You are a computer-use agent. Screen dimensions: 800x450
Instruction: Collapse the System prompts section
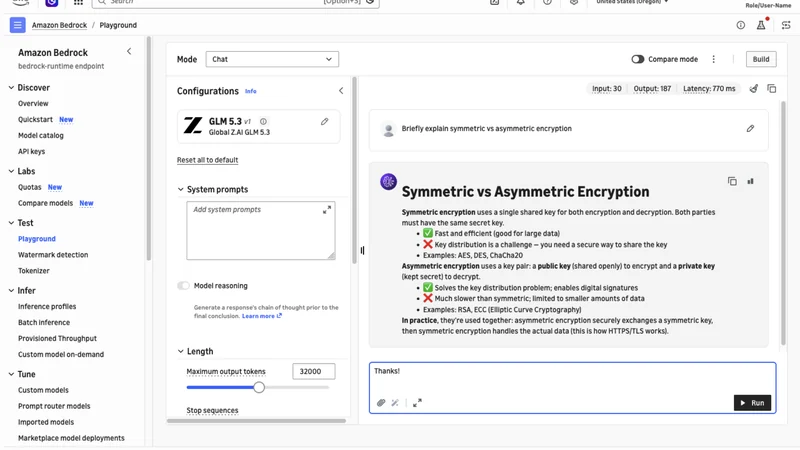180,189
